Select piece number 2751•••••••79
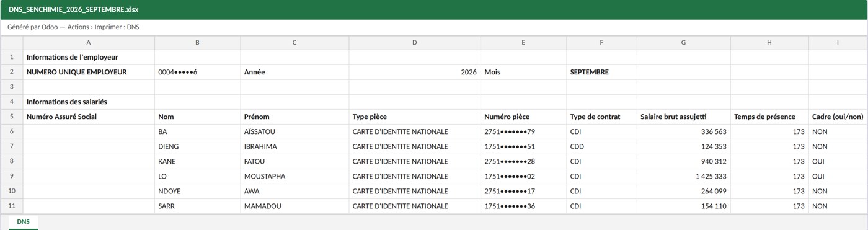Viewport: 868px width, 230px height. click(523, 131)
